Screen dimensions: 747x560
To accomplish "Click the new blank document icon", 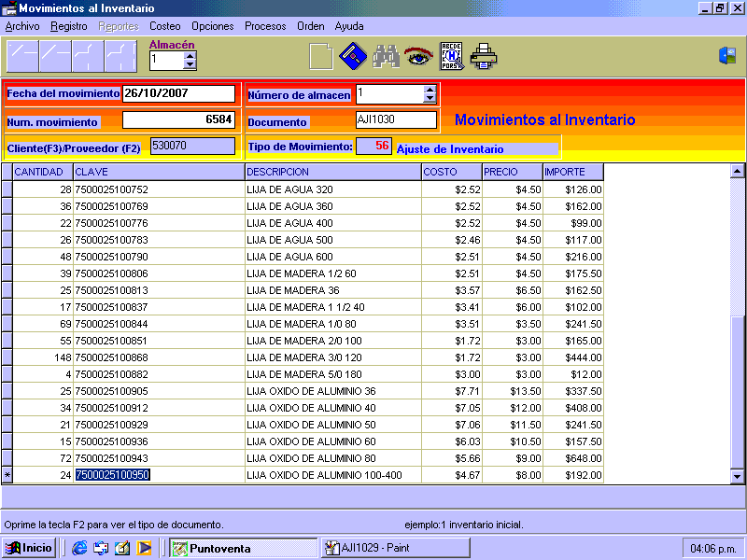I will tap(320, 57).
